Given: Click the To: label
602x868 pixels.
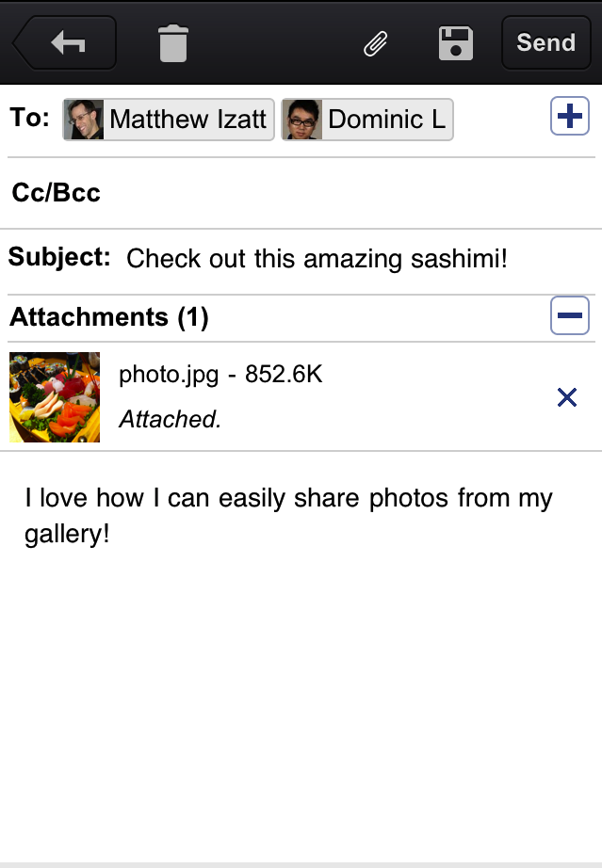Looking at the screenshot, I should click(29, 118).
